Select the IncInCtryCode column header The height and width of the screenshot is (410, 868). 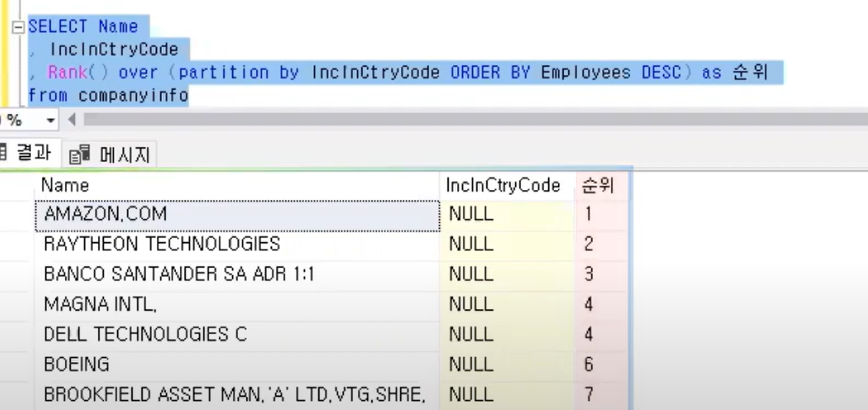[x=508, y=185]
